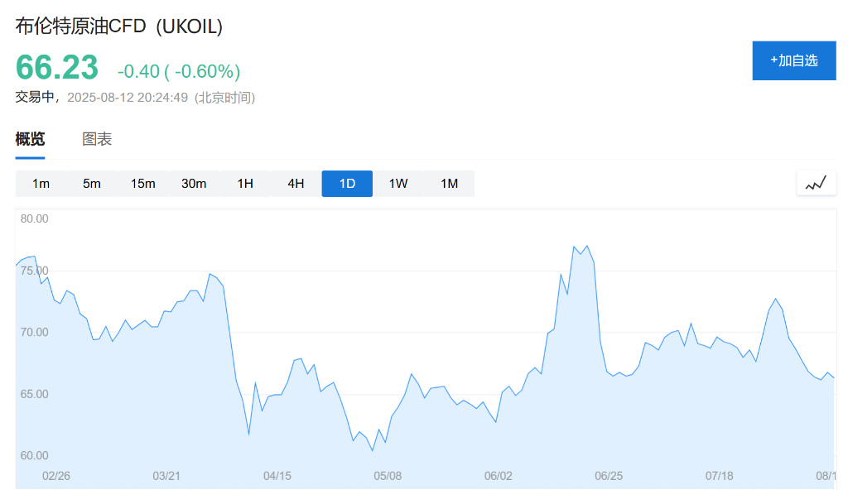Change the chart to 1W period

coord(398,184)
